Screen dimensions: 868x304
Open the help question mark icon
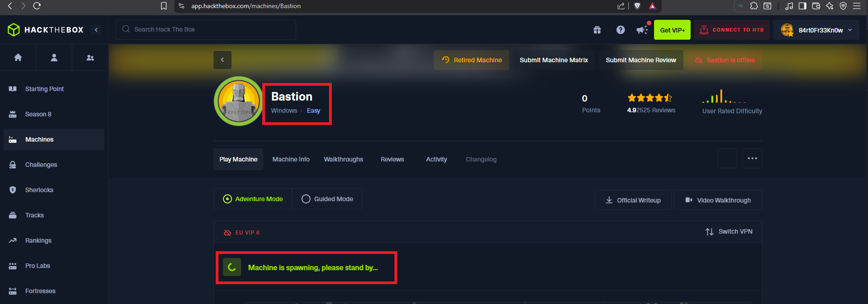click(621, 30)
